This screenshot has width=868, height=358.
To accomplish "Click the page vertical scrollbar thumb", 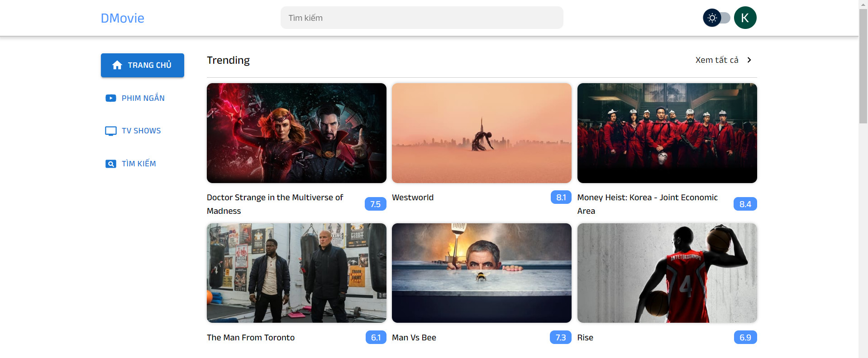I will pyautogui.click(x=863, y=66).
